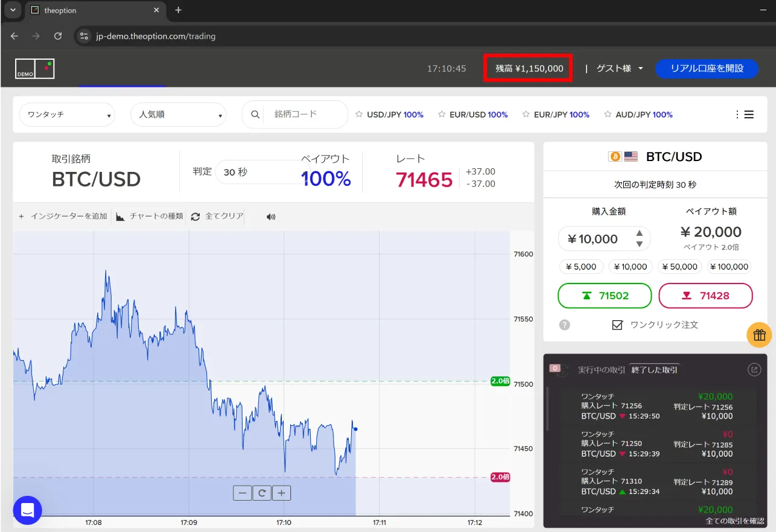Buy the red down option at 71428
This screenshot has width=776, height=532.
click(705, 296)
